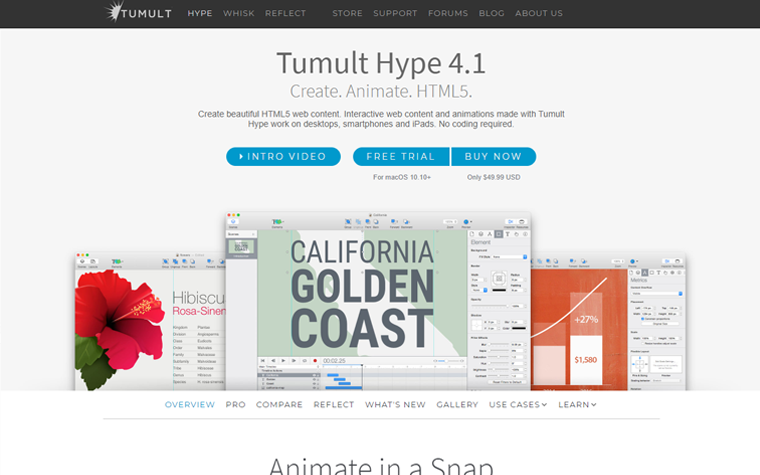Expand the USE CASES dropdown
The width and height of the screenshot is (760, 475).
click(517, 405)
